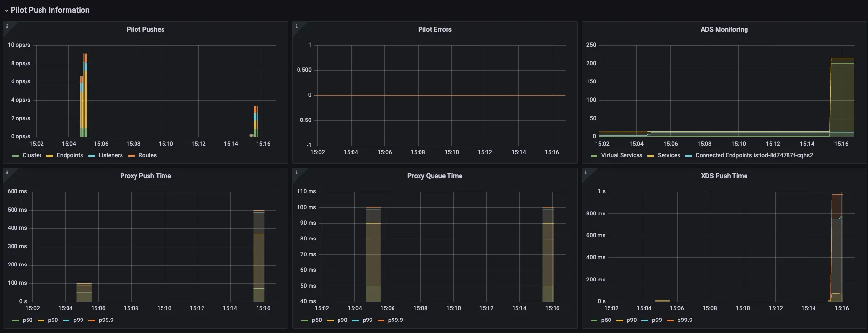Toggle p99 series in Proxy Queue Time legend
The image size is (868, 333).
(x=367, y=320)
